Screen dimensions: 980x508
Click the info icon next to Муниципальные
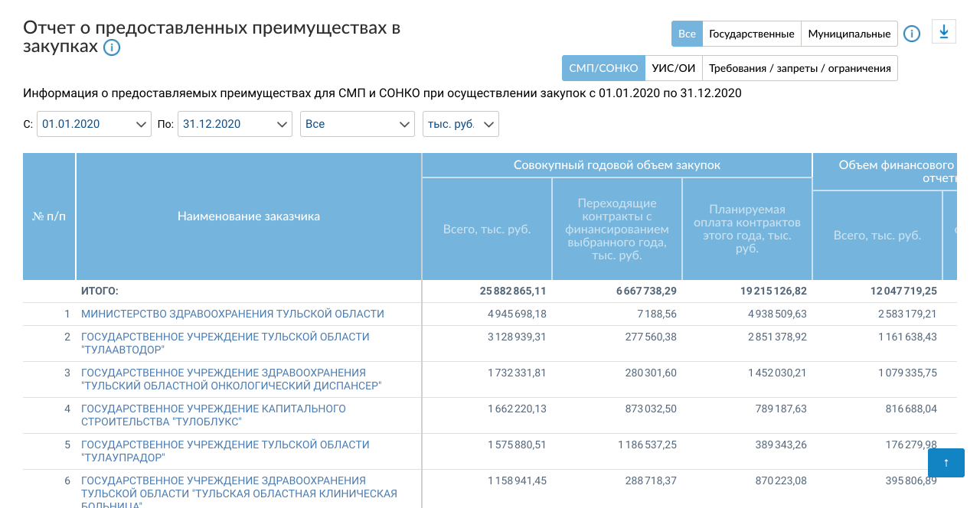pos(911,34)
